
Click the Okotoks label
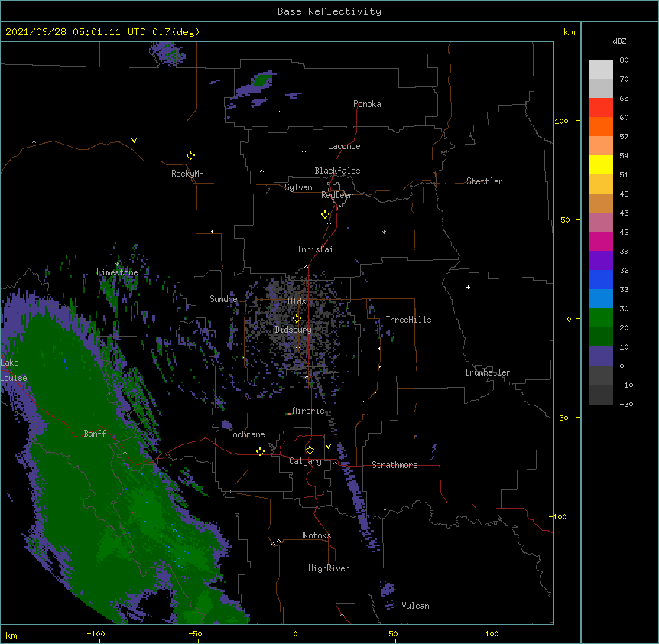(315, 535)
